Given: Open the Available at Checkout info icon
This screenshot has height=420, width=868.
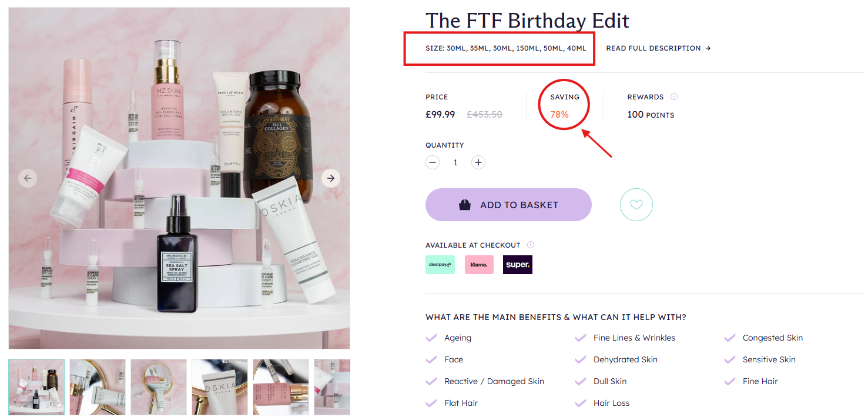Looking at the screenshot, I should pyautogui.click(x=531, y=245).
